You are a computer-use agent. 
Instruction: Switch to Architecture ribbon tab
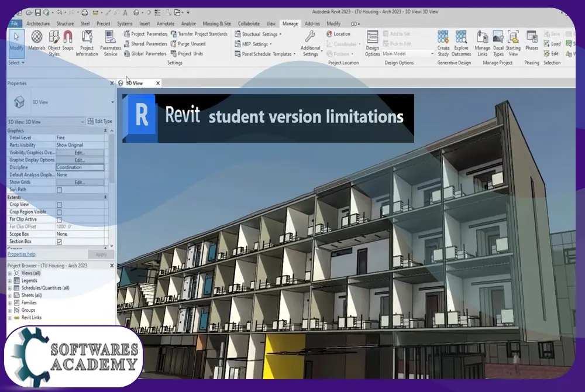coord(38,23)
